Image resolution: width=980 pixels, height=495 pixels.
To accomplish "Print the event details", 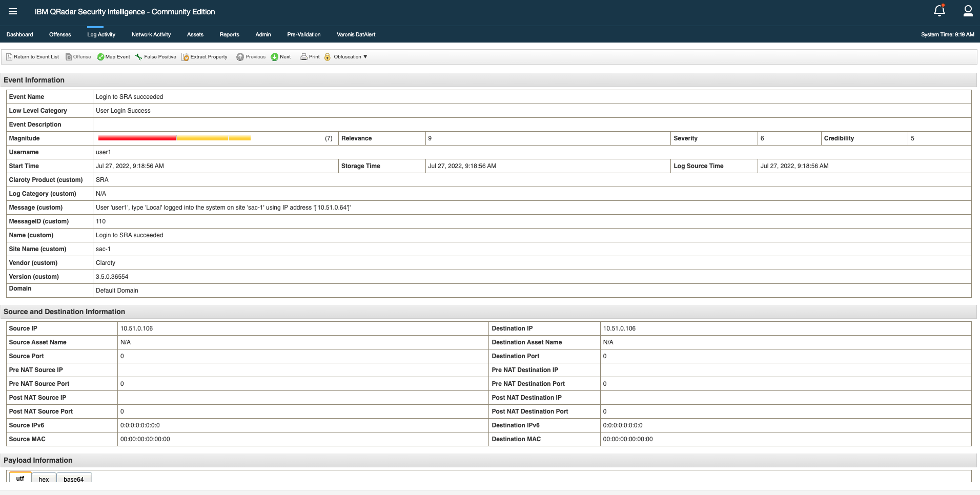I will coord(310,57).
